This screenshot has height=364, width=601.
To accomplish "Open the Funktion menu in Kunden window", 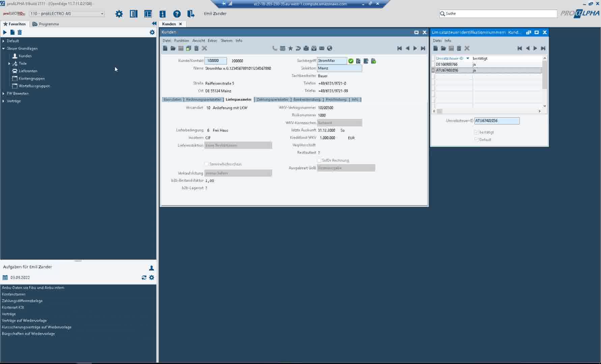I will coord(181,40).
